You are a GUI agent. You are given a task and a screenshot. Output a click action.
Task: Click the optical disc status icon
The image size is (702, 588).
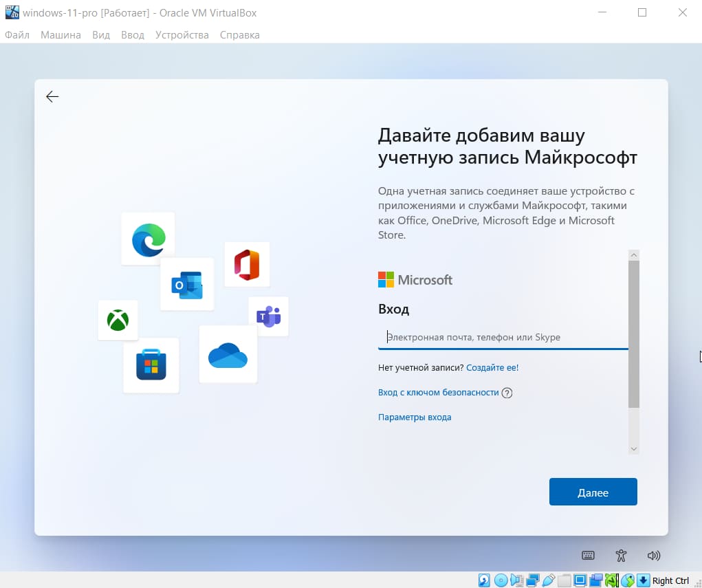(501, 580)
